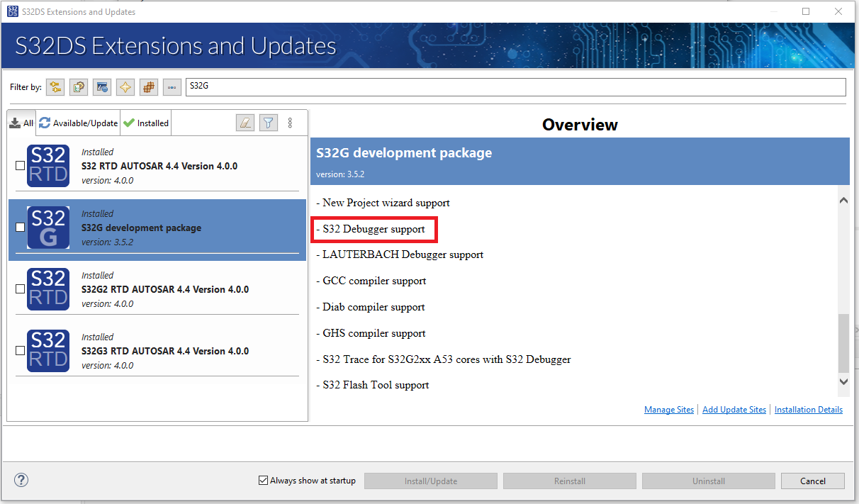Click the Help question mark icon
This screenshot has height=504, width=859.
coord(21,480)
